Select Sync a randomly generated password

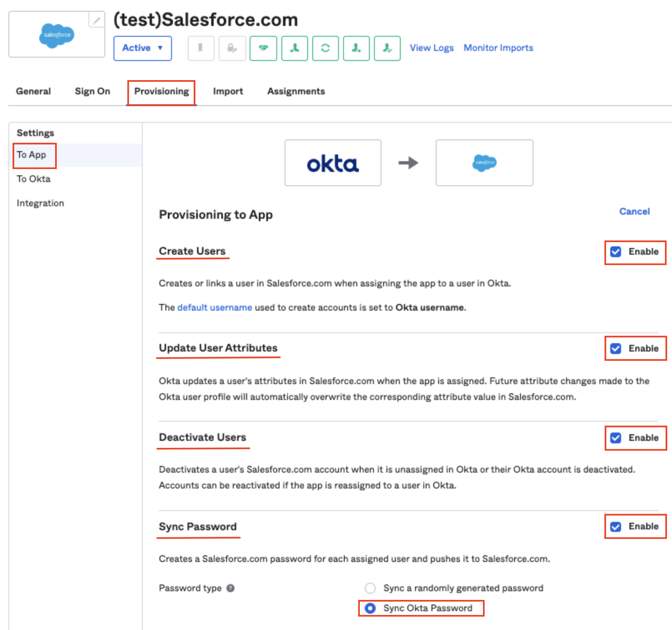coord(370,588)
